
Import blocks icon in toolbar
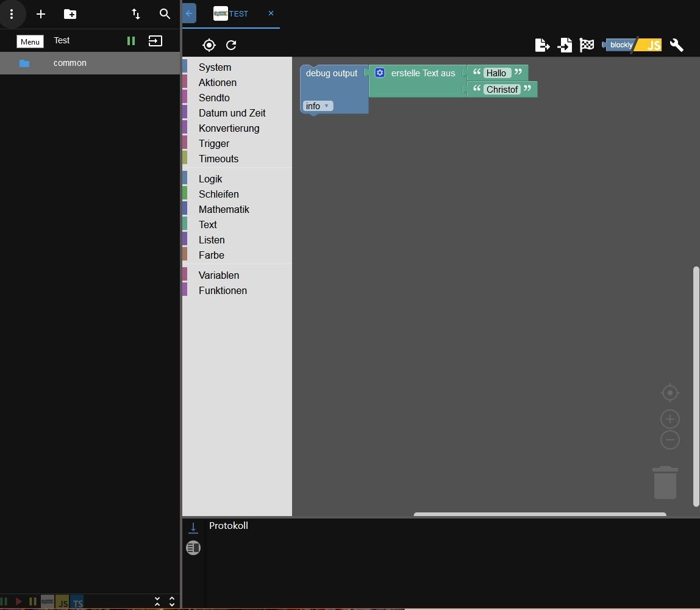tap(565, 45)
